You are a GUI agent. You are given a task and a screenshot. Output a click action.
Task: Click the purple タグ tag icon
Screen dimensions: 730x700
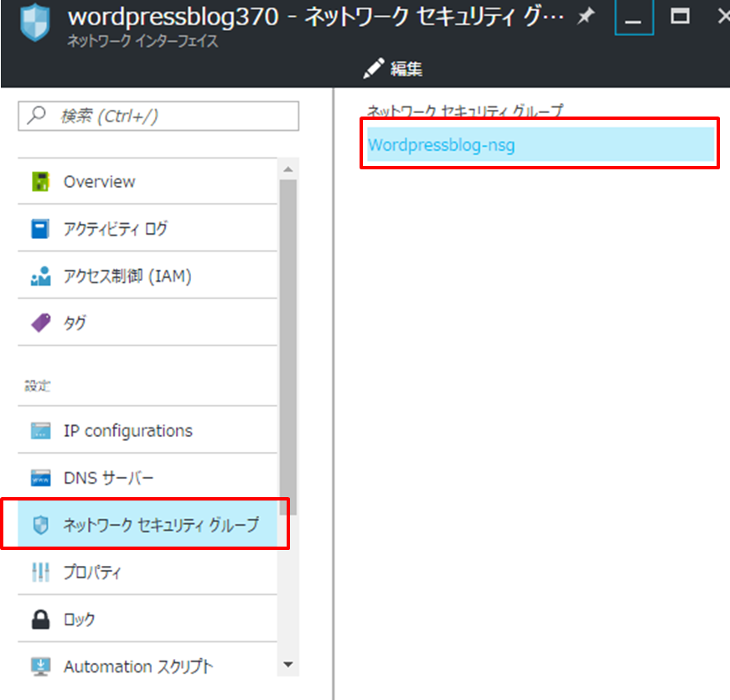tap(40, 323)
